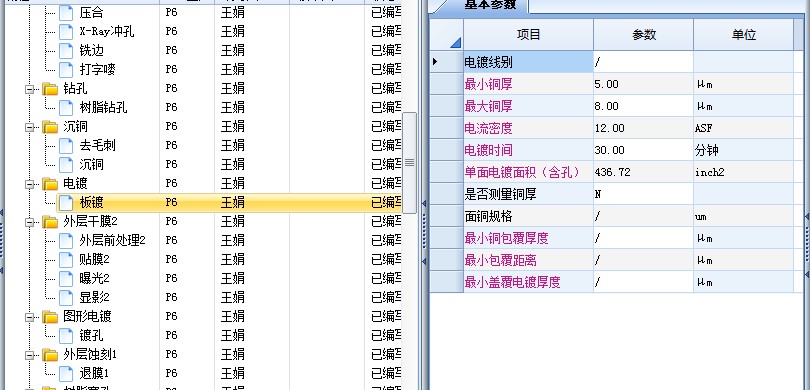Image resolution: width=810 pixels, height=390 pixels.
Task: Click the 去毛刺 document icon
Action: 66,146
